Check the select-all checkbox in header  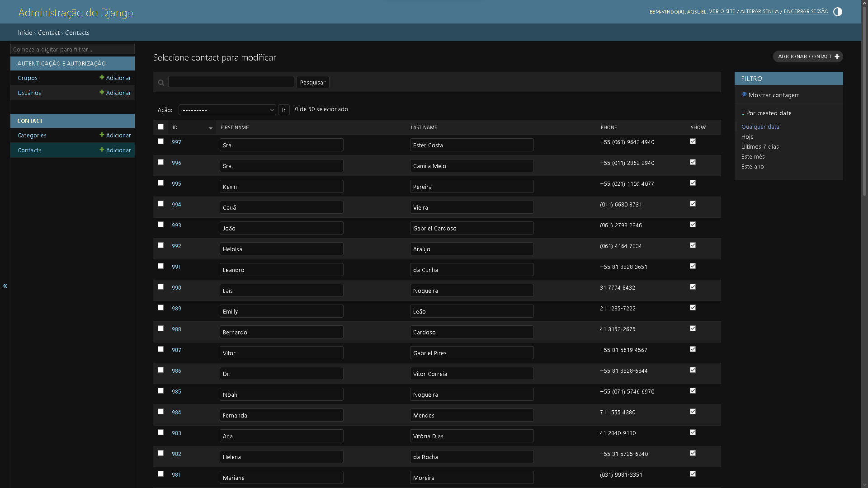pyautogui.click(x=160, y=127)
